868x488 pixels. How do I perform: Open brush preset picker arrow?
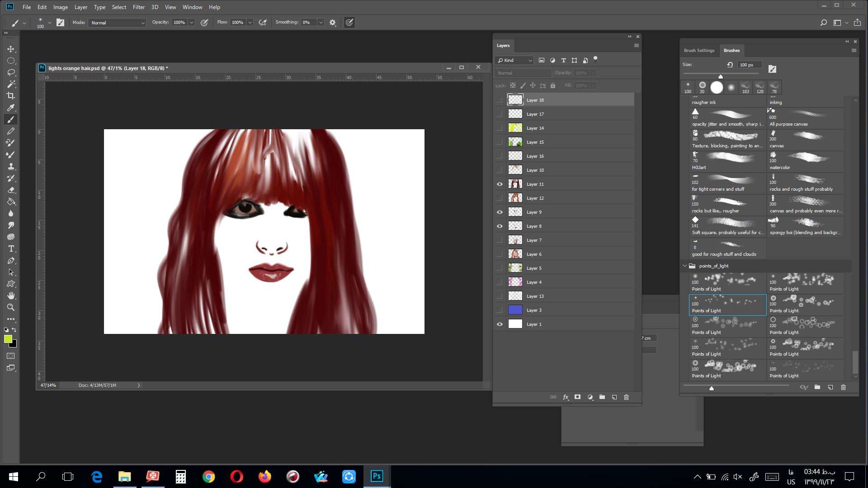[x=50, y=23]
